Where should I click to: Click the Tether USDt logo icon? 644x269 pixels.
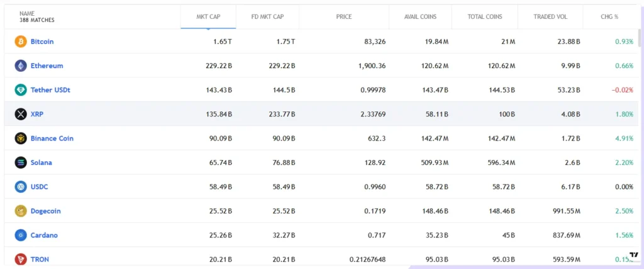[21, 89]
